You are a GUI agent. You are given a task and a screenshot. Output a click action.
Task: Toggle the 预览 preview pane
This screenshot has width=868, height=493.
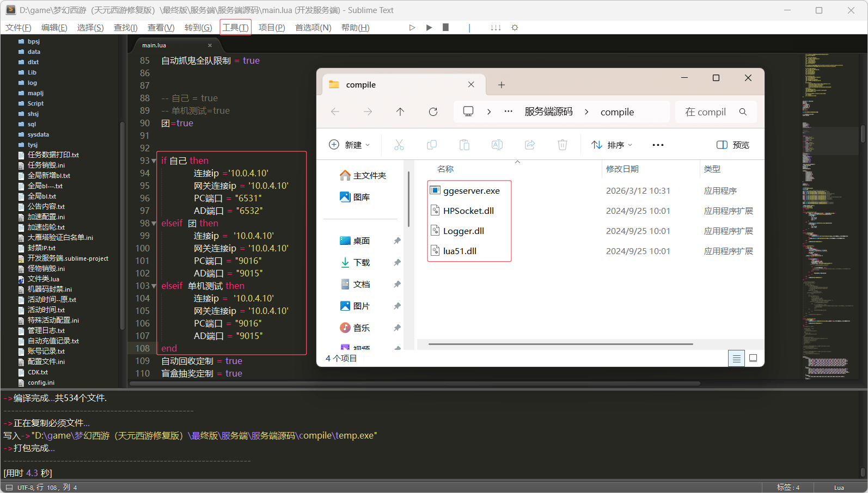[x=733, y=145]
